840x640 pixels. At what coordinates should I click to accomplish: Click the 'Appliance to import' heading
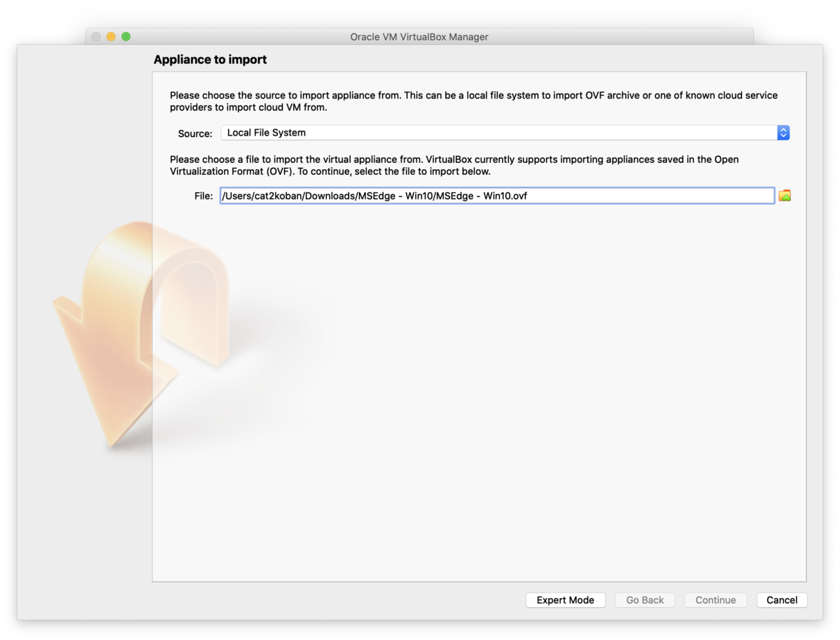click(x=210, y=60)
